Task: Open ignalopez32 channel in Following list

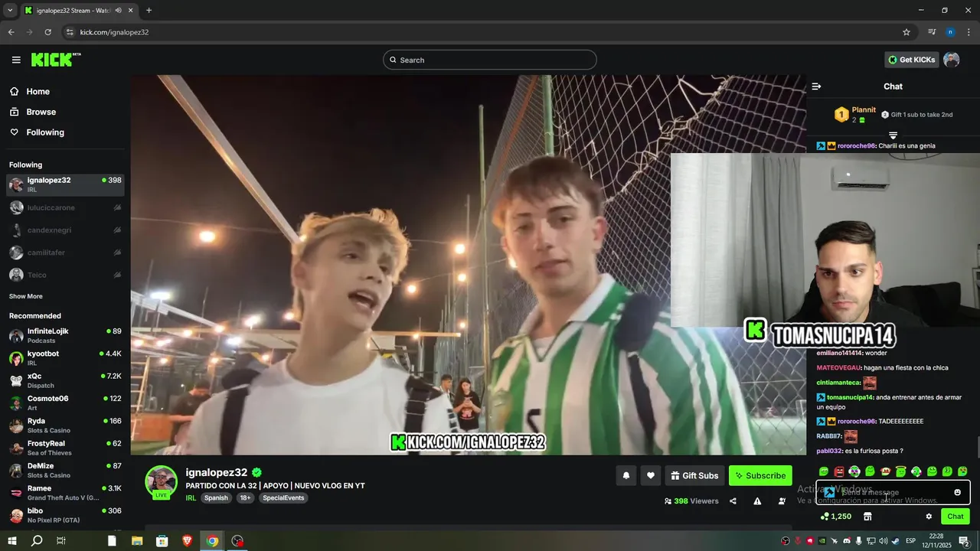Action: click(65, 184)
